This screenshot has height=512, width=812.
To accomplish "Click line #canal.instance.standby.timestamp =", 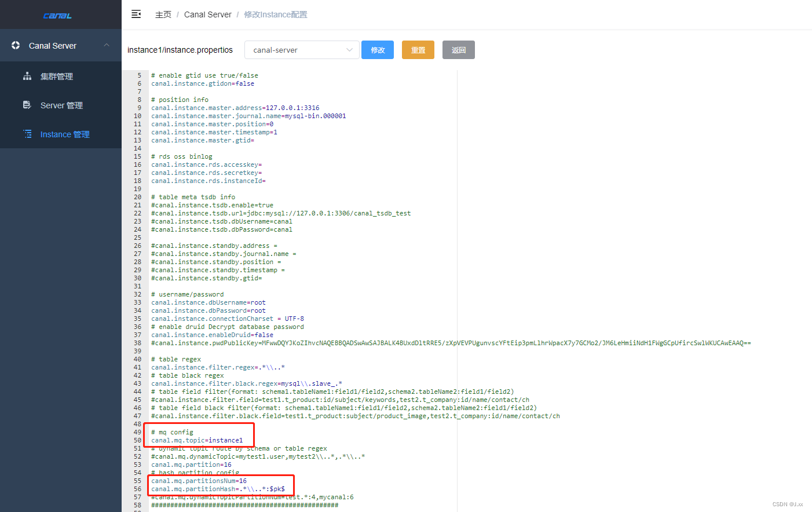I will 218,270.
